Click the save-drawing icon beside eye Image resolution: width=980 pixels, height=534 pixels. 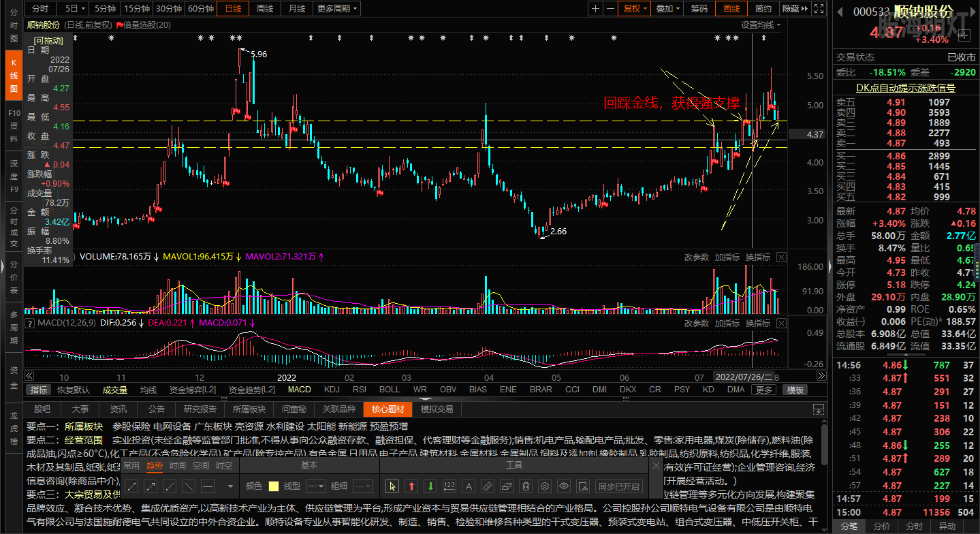583,486
